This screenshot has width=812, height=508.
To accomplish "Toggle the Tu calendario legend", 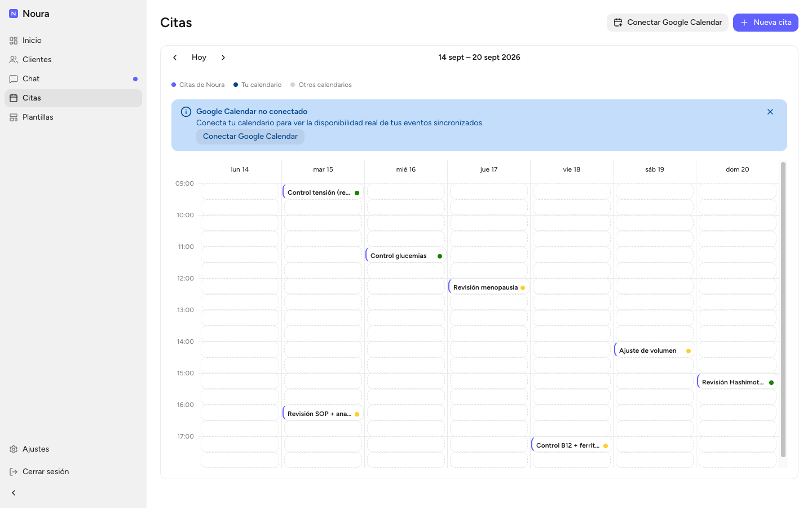I will click(x=258, y=85).
